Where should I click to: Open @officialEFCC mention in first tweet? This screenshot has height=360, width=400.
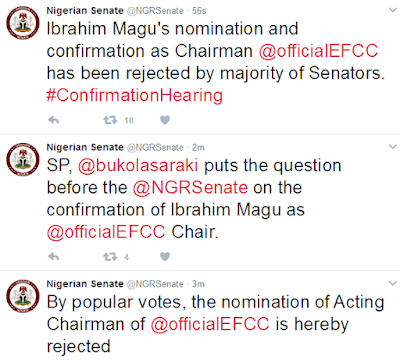[318, 51]
